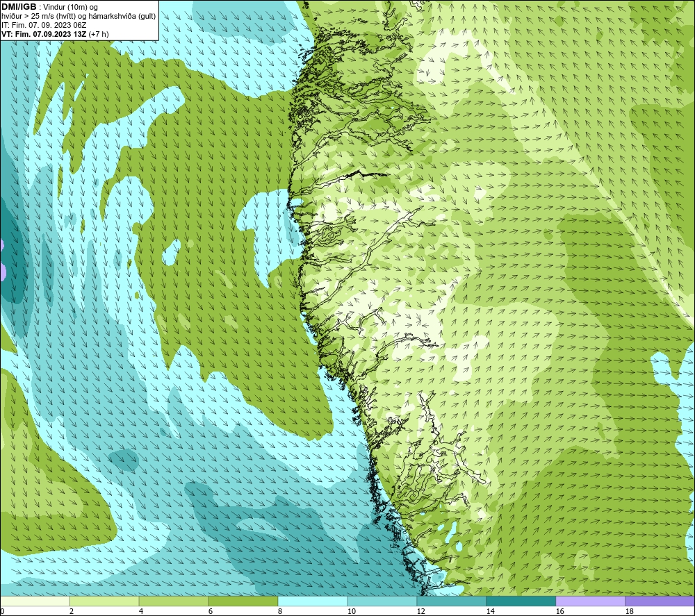This screenshot has width=695, height=616.
Task: Click the 16–18 m/s light purple swatch
Action: [x=590, y=601]
